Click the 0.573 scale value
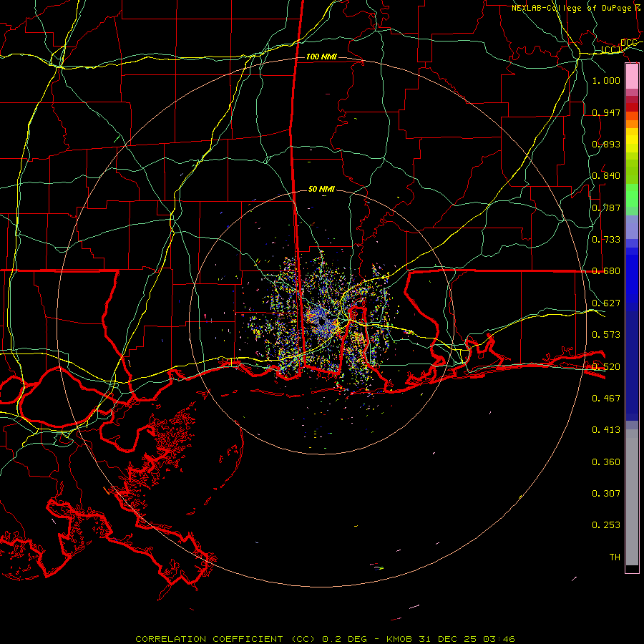 click(606, 334)
